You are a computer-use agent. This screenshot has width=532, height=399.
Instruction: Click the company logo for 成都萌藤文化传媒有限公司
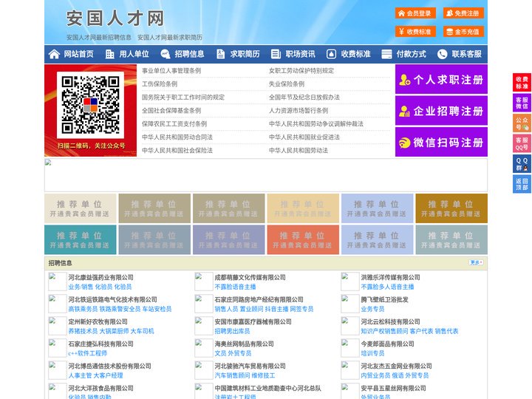click(x=204, y=282)
